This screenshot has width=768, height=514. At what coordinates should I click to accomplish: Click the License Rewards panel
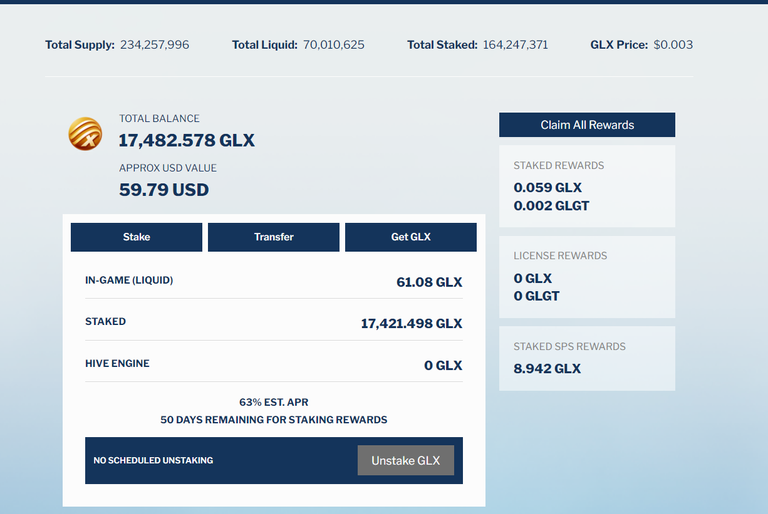click(587, 277)
